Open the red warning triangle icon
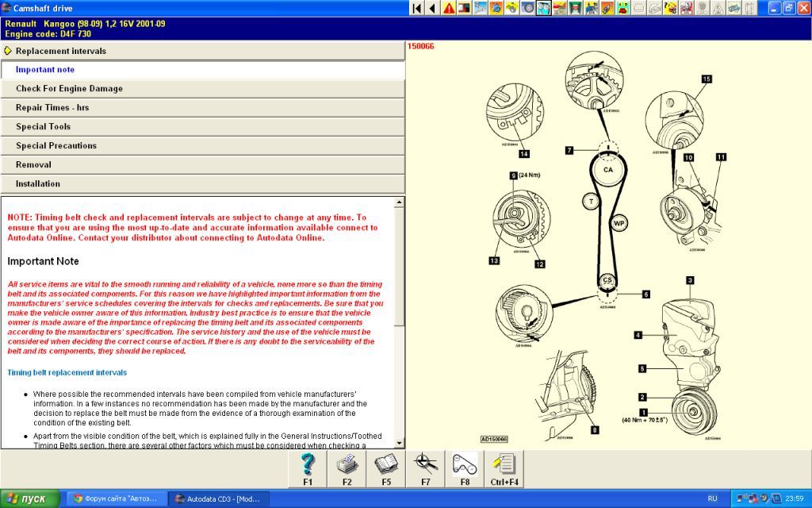This screenshot has height=508, width=812. [449, 8]
